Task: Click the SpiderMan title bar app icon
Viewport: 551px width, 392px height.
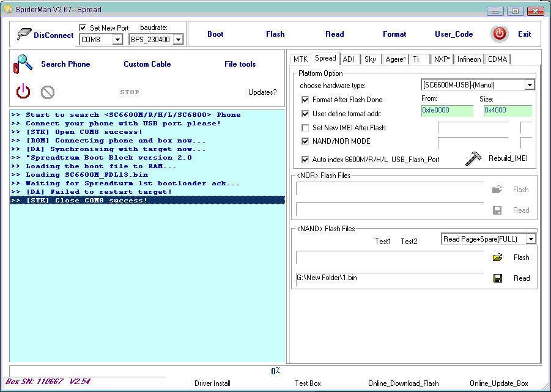Action: pyautogui.click(x=8, y=9)
